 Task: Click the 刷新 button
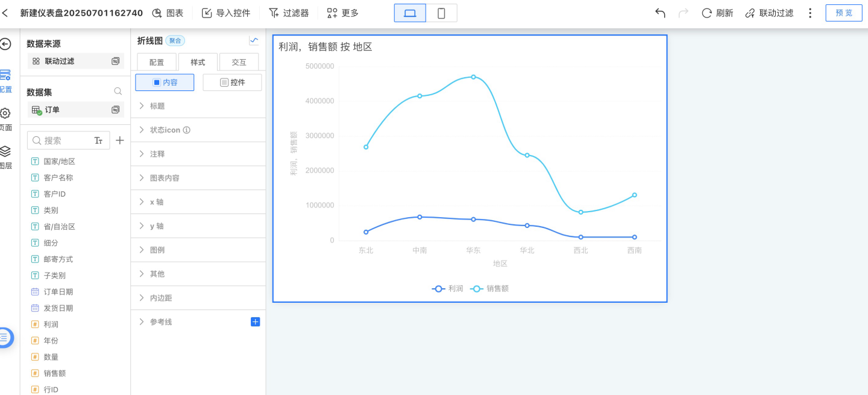[x=717, y=13]
